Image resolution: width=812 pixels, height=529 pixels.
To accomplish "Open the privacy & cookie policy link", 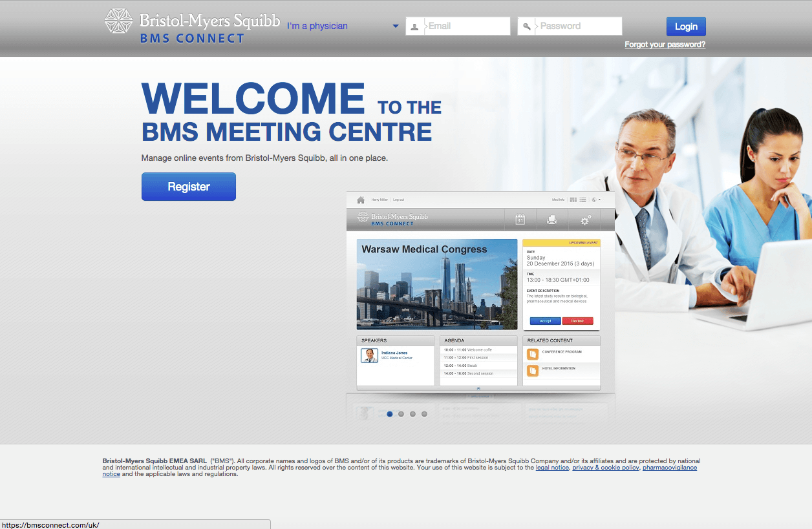I will click(x=606, y=468).
